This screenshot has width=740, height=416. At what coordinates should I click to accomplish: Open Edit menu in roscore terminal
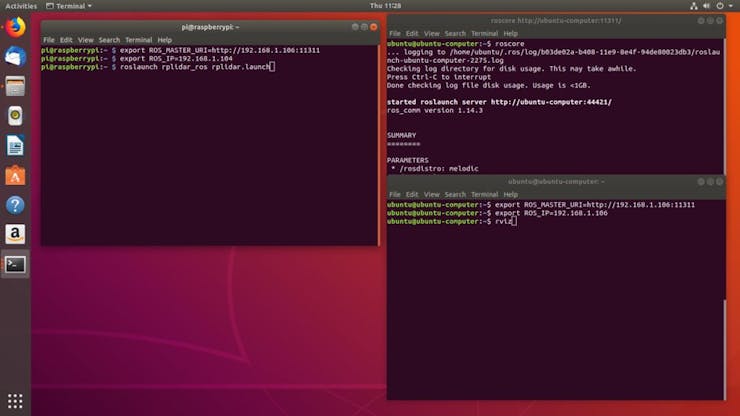click(x=412, y=34)
